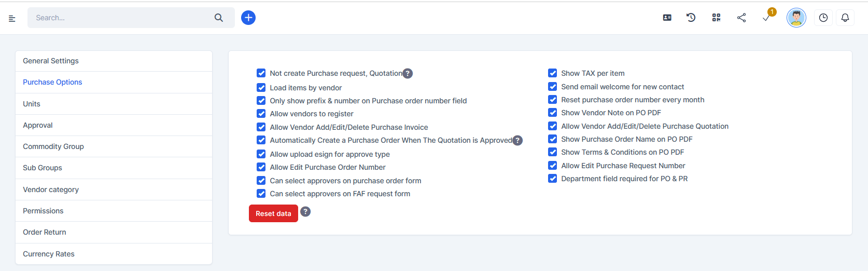Screen dimensions: 868x271
Task: Disable Allow vendors to register
Action: pyautogui.click(x=261, y=114)
